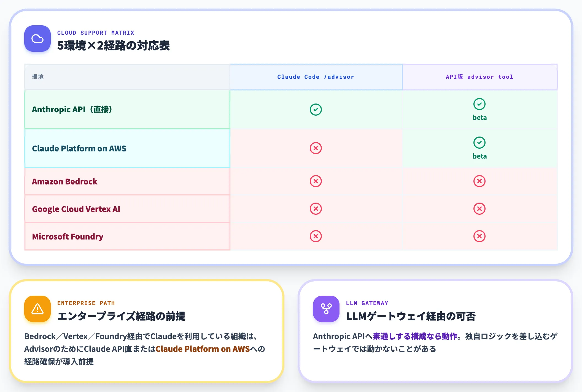The height and width of the screenshot is (392, 582).
Task: Click the cloud icon beside Cloud Support Matrix
Action: point(37,39)
